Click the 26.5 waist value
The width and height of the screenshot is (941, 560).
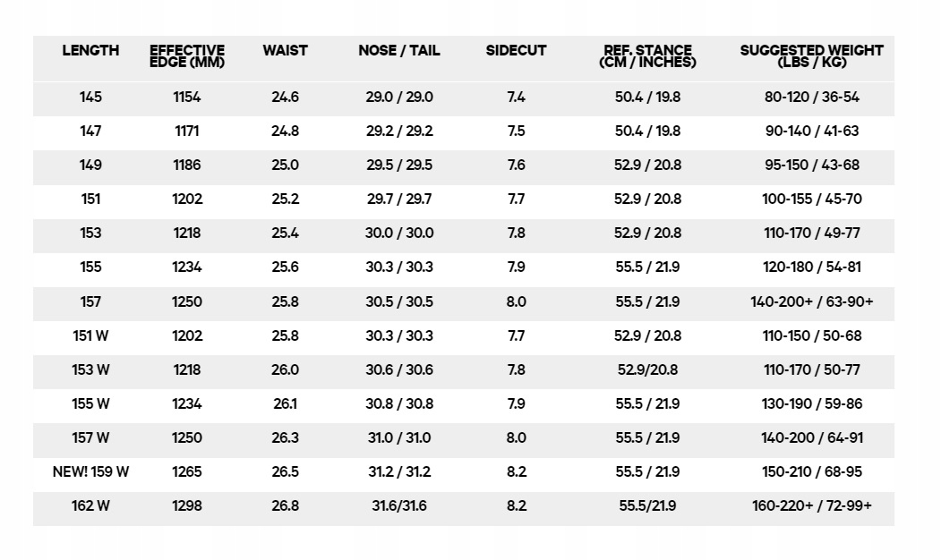[x=285, y=471]
